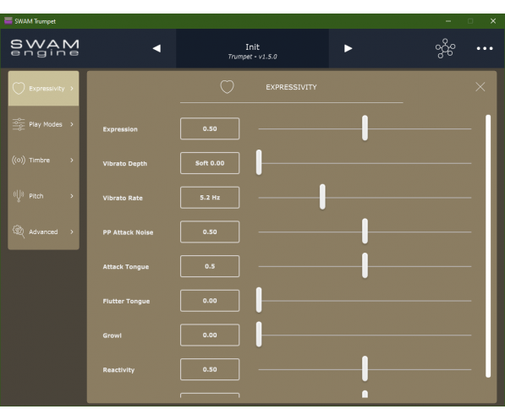Screen dimensions: 505x420
Task: Click the Reactivity slider handle
Action: click(x=365, y=369)
